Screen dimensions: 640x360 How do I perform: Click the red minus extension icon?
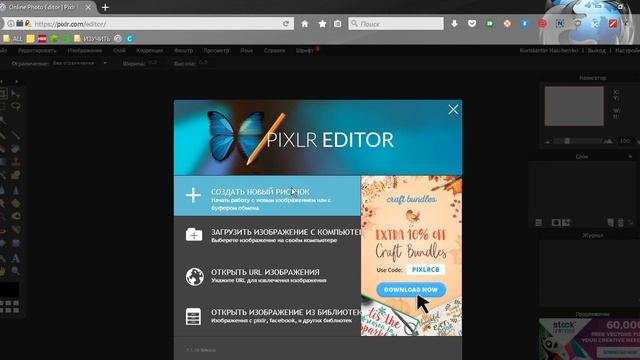542,24
